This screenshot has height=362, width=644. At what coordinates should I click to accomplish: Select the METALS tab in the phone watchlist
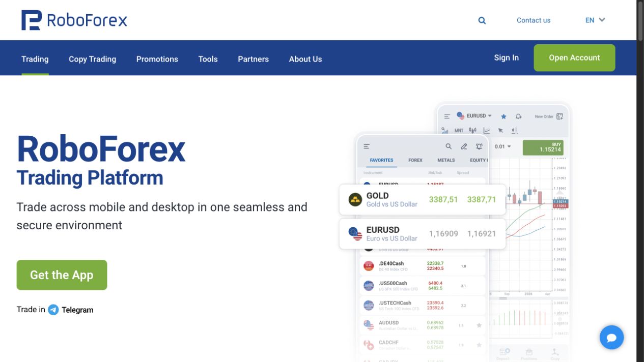446,160
